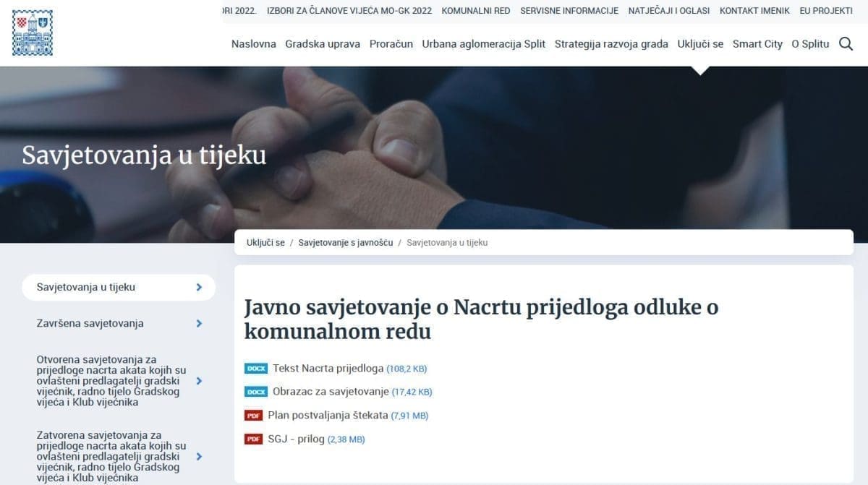Click PDF icon beside SGJ - prilog
Viewport: 868px width, 485px height.
click(x=253, y=439)
